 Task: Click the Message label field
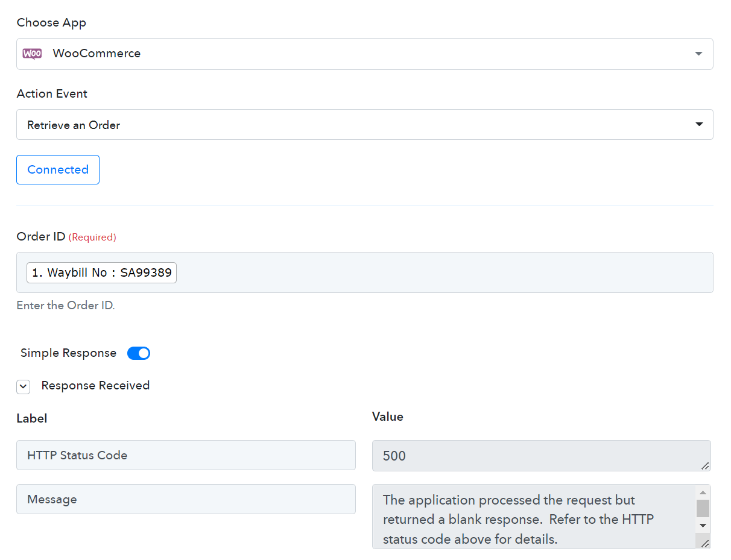click(x=186, y=499)
